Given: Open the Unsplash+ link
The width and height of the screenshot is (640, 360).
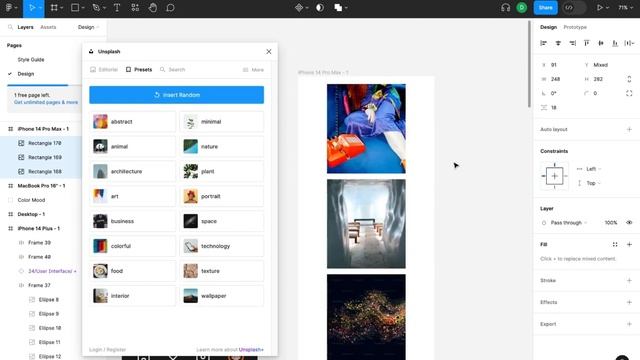Looking at the screenshot, I should point(251,350).
